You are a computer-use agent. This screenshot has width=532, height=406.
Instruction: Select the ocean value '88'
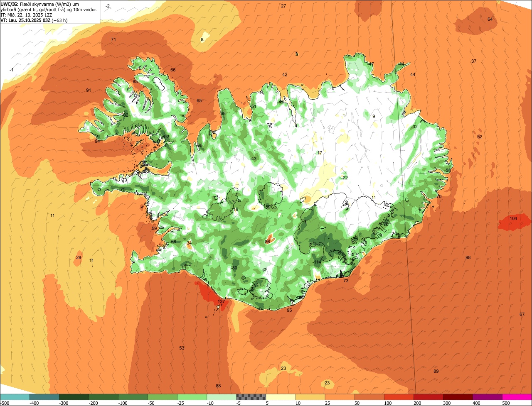[x=218, y=386]
